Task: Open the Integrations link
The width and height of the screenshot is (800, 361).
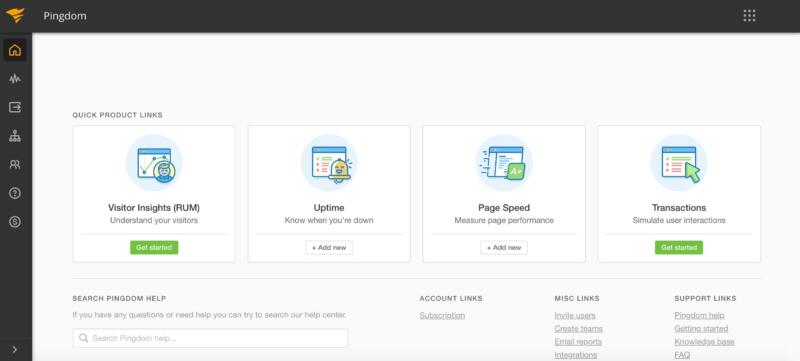Action: tap(576, 355)
